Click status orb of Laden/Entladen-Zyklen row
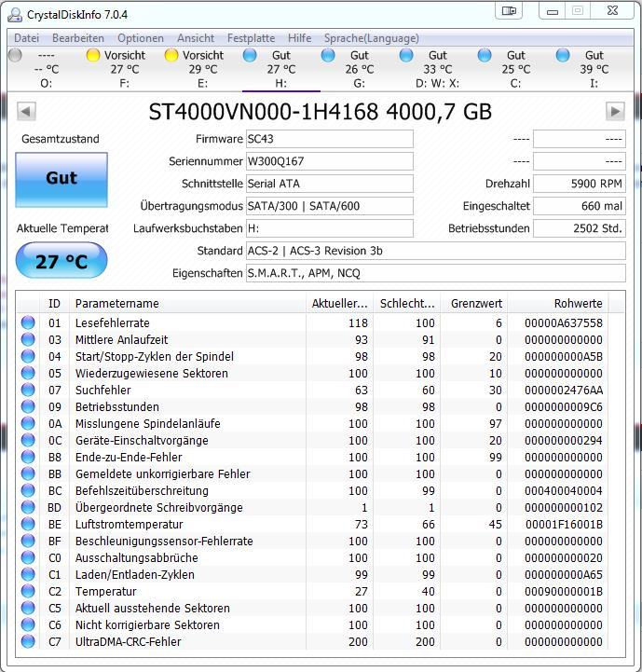 tap(28, 574)
